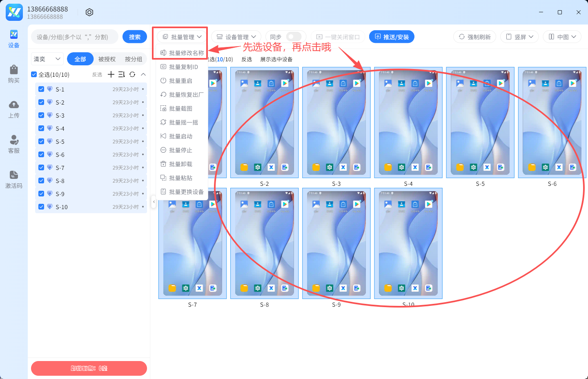Select 批量摇一摇 in the menu
The image size is (588, 379).
(x=182, y=122)
